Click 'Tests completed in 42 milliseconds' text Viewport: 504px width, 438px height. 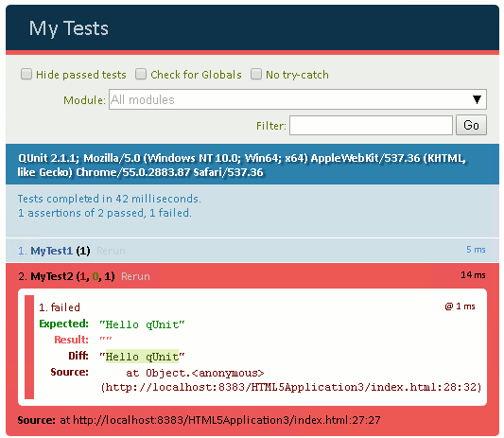[110, 199]
